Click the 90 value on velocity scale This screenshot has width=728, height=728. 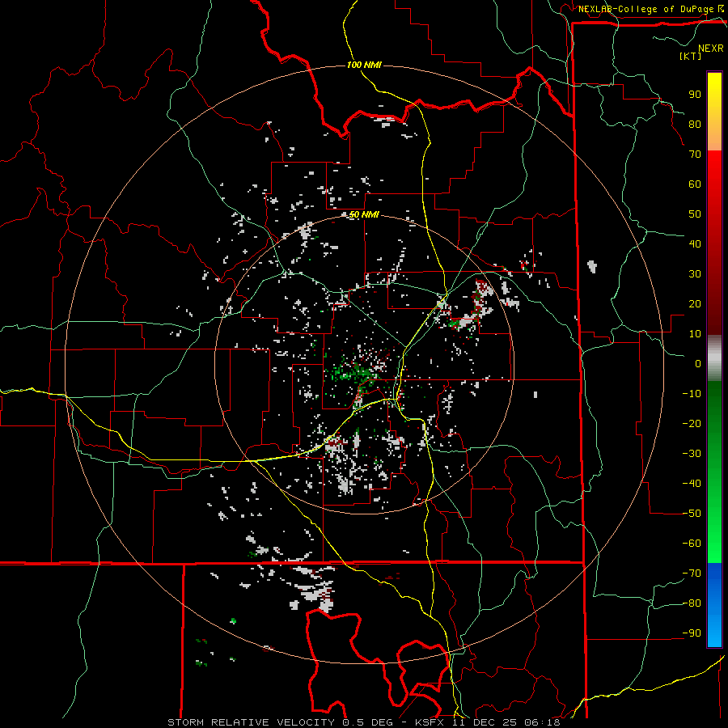pyautogui.click(x=695, y=95)
